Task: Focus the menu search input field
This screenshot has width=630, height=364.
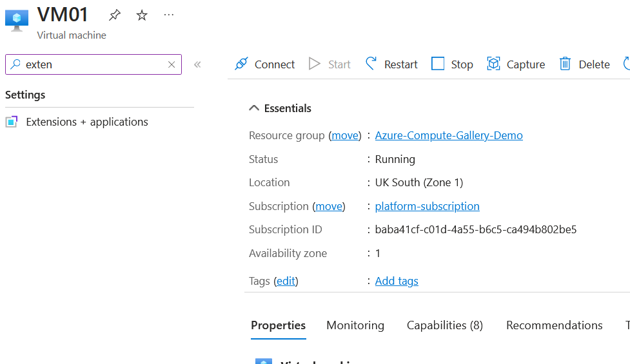Action: pos(94,64)
